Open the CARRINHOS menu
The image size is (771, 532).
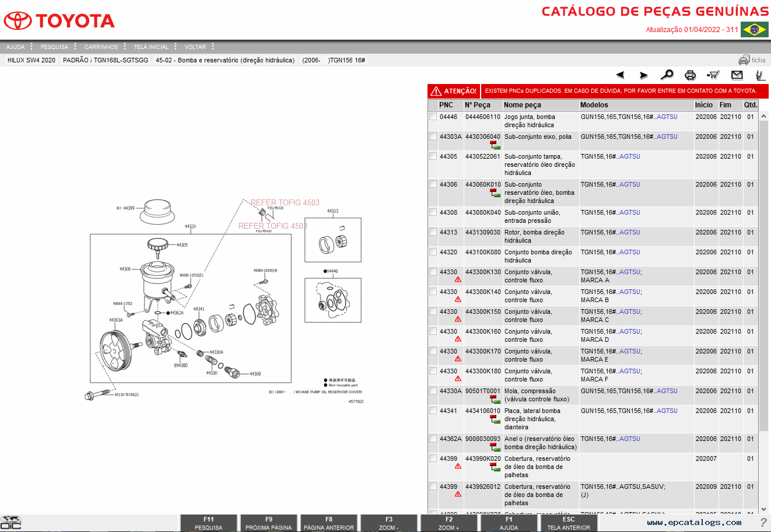[101, 47]
